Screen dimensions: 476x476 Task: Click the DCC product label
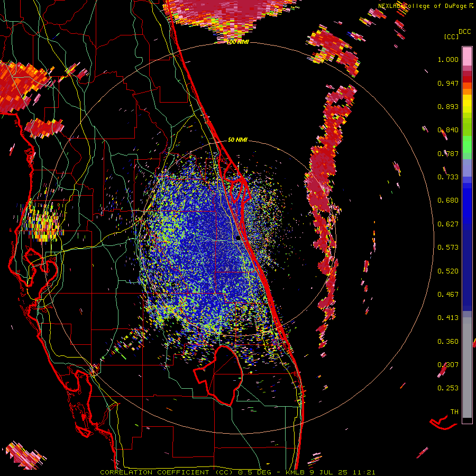click(x=465, y=32)
